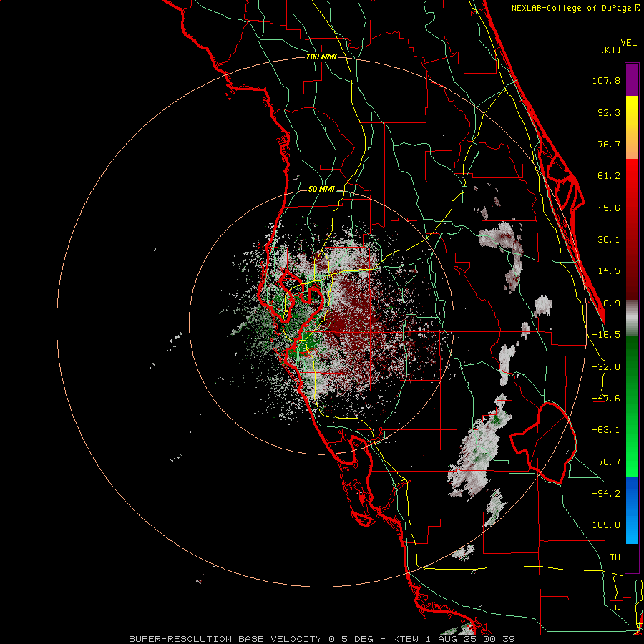Select the 45.6 velocity scale value
This screenshot has width=644, height=644.
(x=609, y=208)
